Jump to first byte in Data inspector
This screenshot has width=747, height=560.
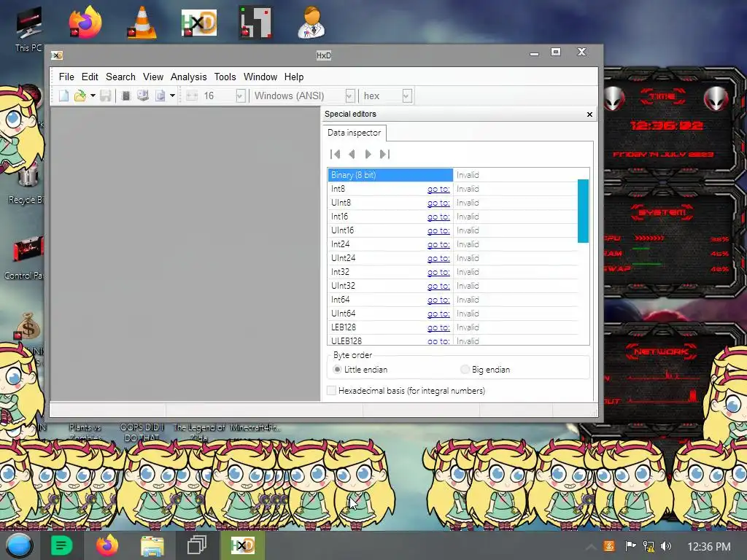click(335, 154)
